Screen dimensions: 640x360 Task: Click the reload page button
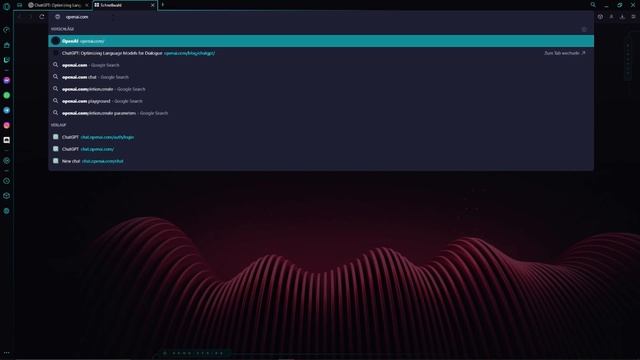pyautogui.click(x=42, y=17)
